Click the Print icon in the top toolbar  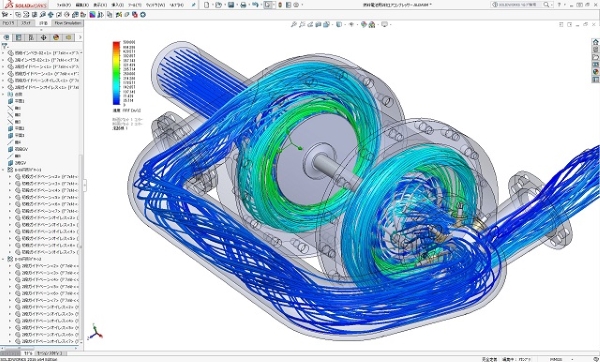pos(243,5)
